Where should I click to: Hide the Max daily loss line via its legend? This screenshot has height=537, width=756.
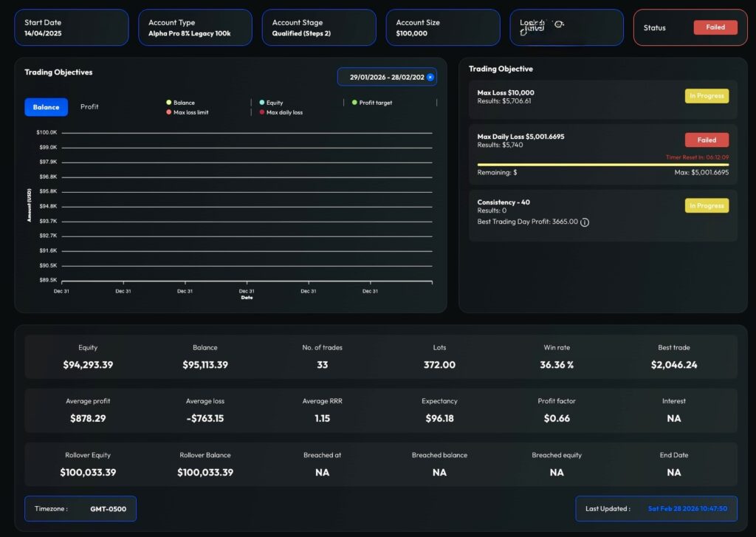282,113
